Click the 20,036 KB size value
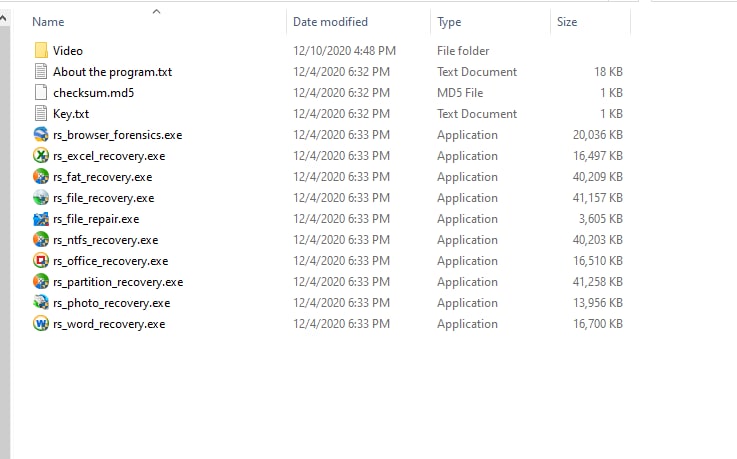Viewport: 737px width, 459px height. (598, 135)
